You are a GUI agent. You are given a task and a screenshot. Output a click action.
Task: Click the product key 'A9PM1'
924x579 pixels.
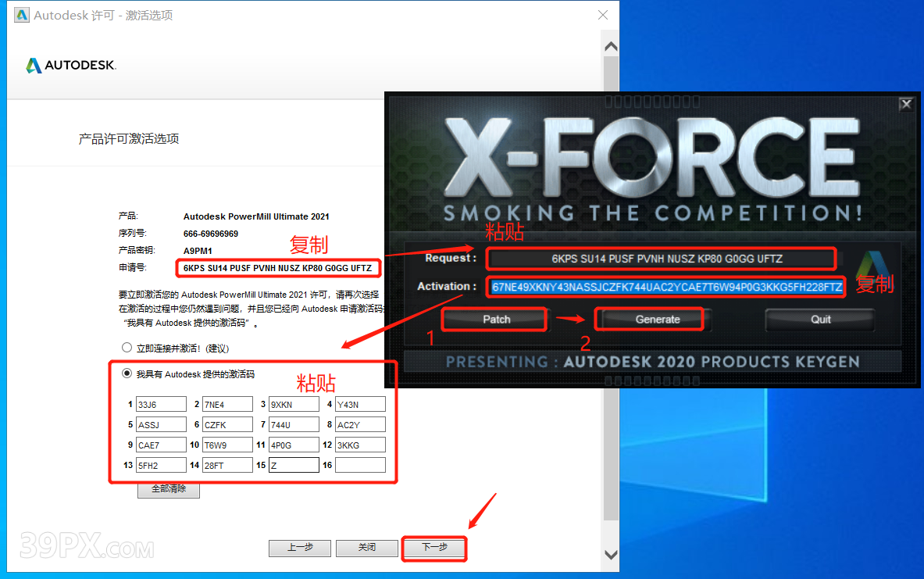(198, 251)
